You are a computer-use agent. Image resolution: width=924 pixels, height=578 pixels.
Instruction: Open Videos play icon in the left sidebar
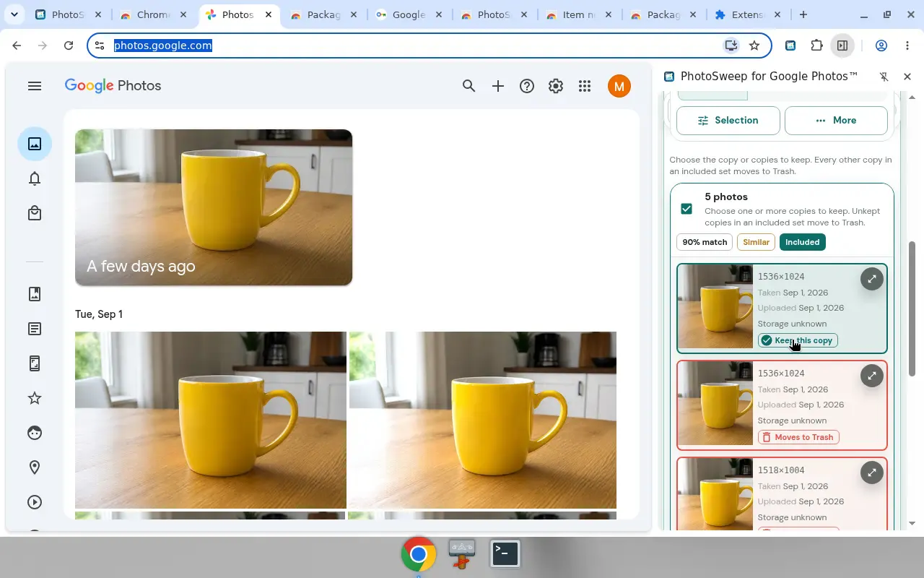(35, 502)
